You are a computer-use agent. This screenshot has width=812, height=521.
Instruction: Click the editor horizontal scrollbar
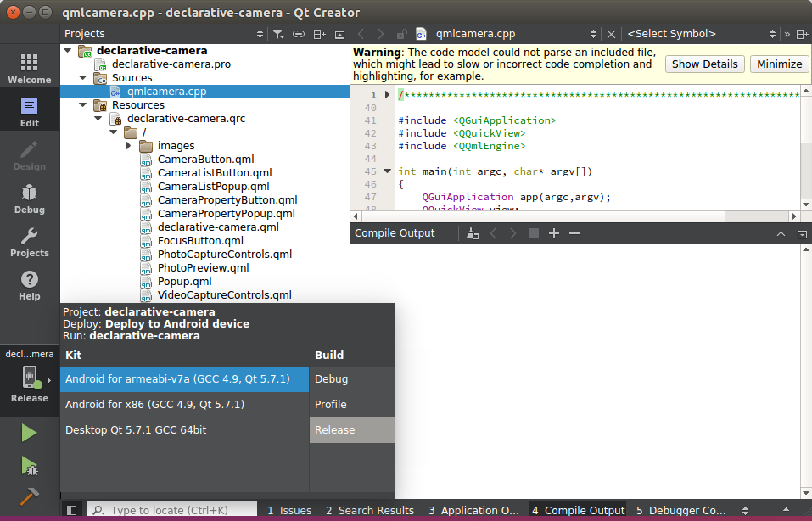coord(574,216)
